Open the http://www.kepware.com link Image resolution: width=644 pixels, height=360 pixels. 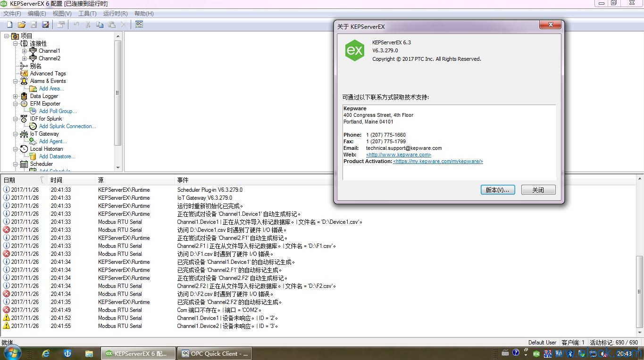point(399,155)
